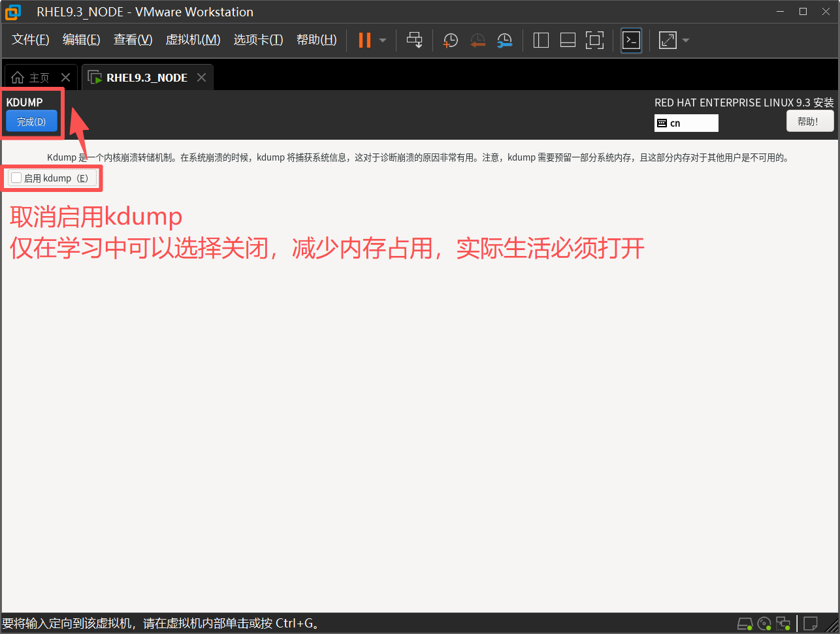Open the 文件(F) menu
The width and height of the screenshot is (840, 634).
click(31, 40)
